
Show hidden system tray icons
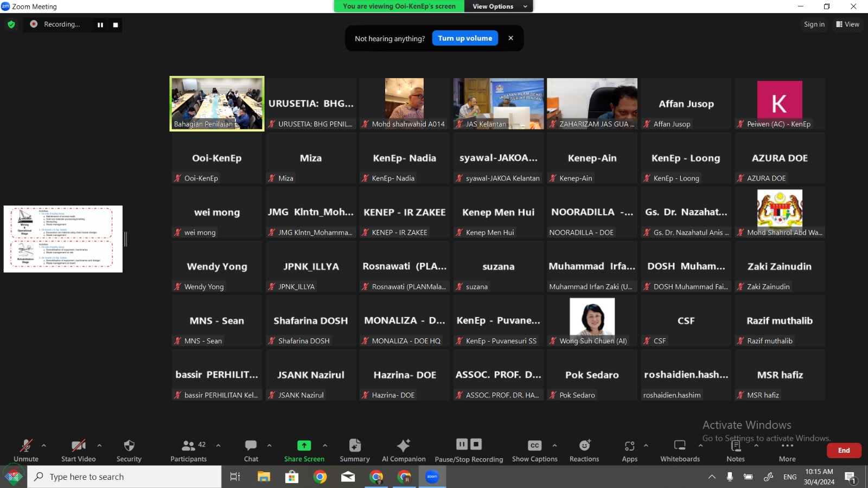point(712,477)
